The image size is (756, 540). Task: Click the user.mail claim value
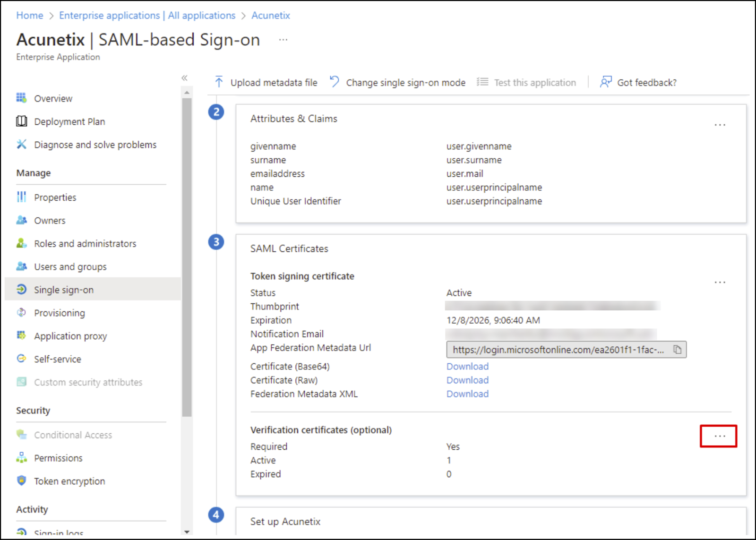pos(464,173)
